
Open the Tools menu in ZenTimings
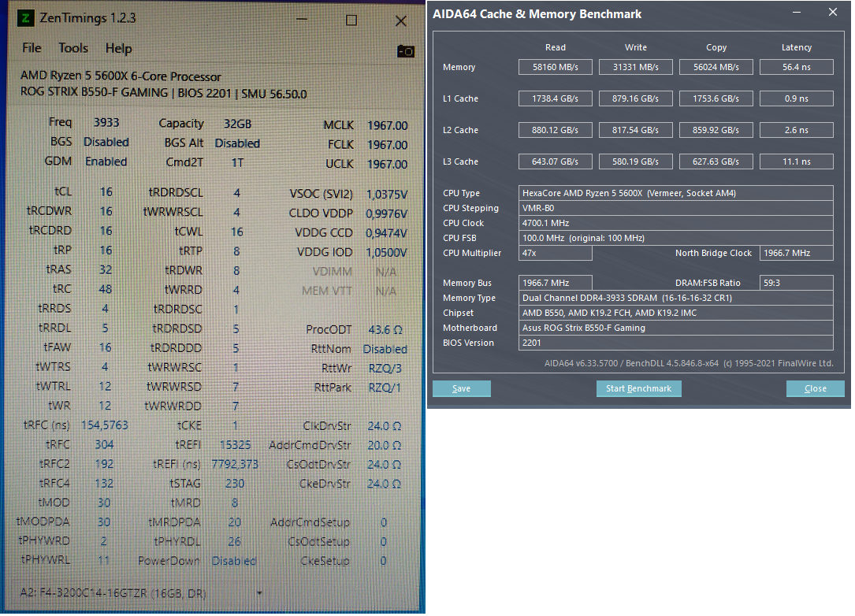pos(73,48)
